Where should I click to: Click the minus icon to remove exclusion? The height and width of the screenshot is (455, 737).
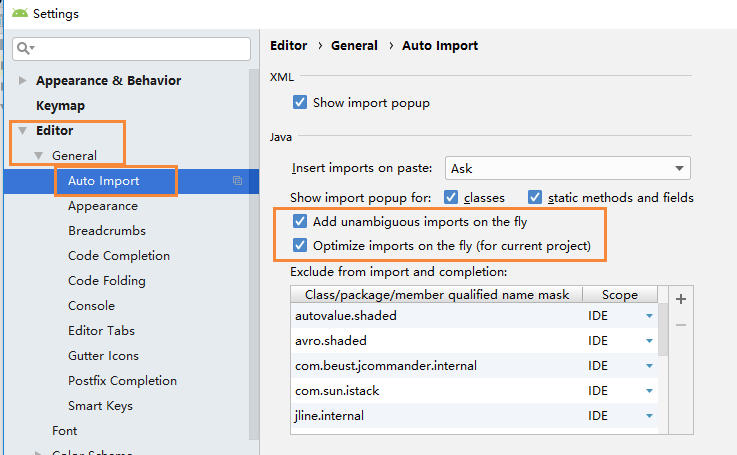click(x=681, y=324)
